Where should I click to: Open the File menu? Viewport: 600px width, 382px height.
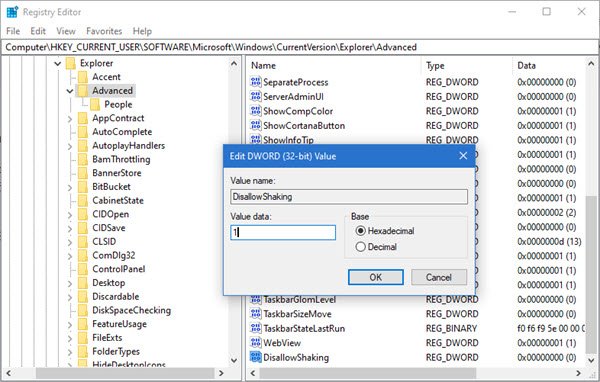(13, 31)
